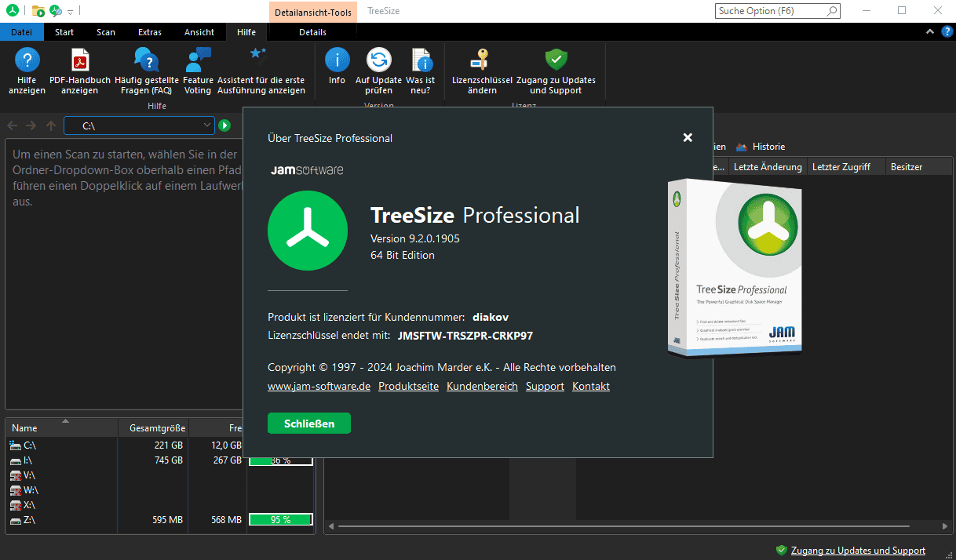Switch to the Ansicht ribbon tab
Image resolution: width=956 pixels, height=560 pixels.
(x=199, y=32)
